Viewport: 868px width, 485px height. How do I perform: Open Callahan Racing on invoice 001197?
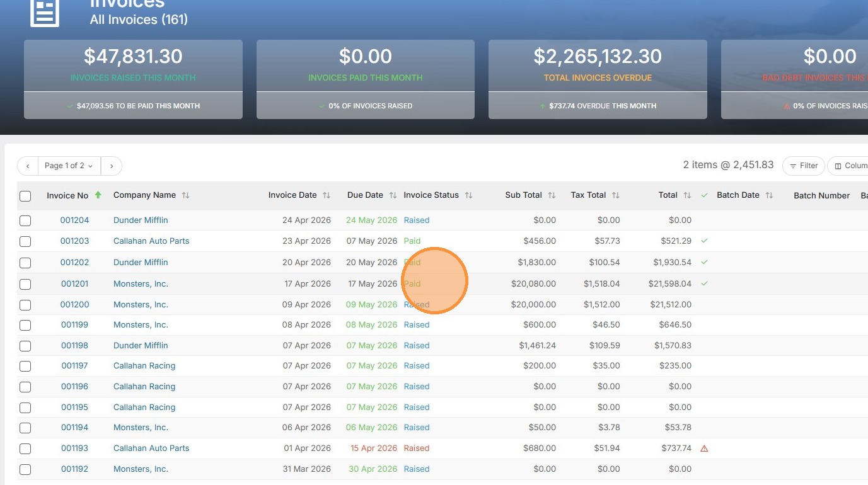[144, 365]
